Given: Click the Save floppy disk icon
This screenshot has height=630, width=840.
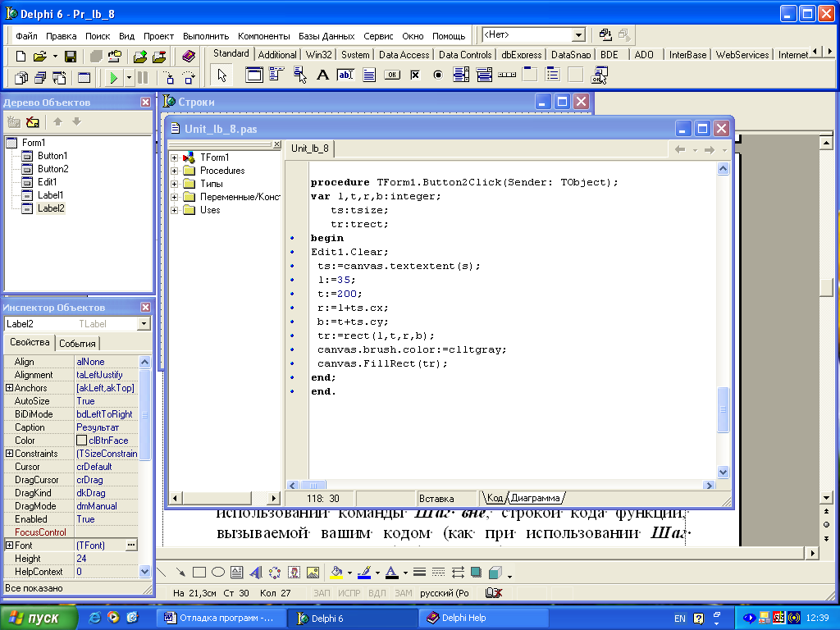Looking at the screenshot, I should [x=71, y=57].
